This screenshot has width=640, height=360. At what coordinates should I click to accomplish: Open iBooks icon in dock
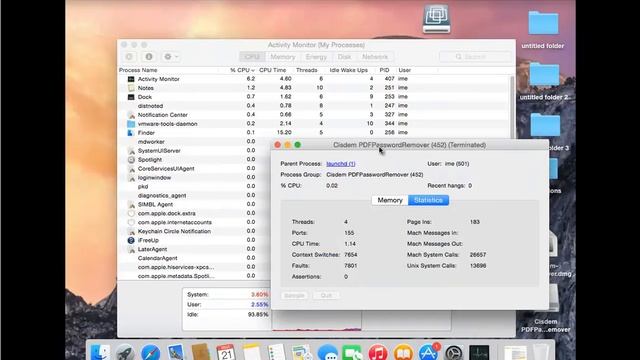click(x=403, y=352)
